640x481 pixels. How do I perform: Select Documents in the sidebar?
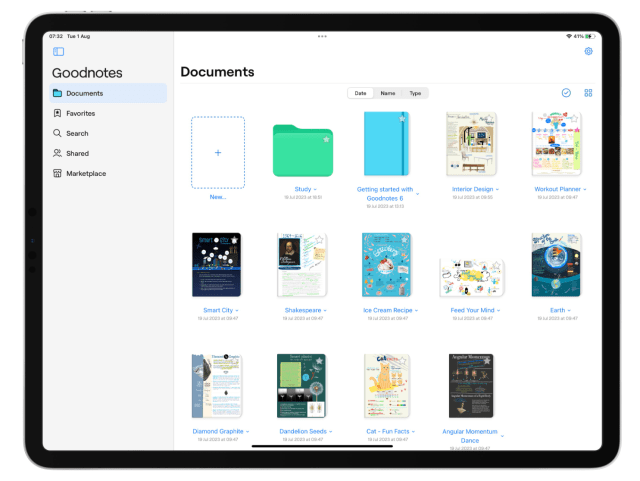[x=108, y=93]
